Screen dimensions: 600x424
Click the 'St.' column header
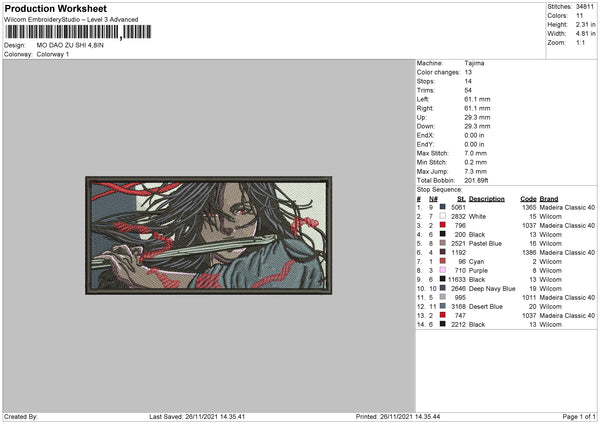(461, 199)
